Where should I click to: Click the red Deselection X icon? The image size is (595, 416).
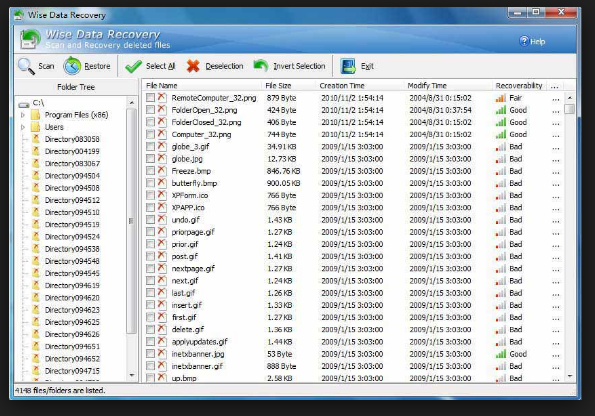pyautogui.click(x=193, y=66)
